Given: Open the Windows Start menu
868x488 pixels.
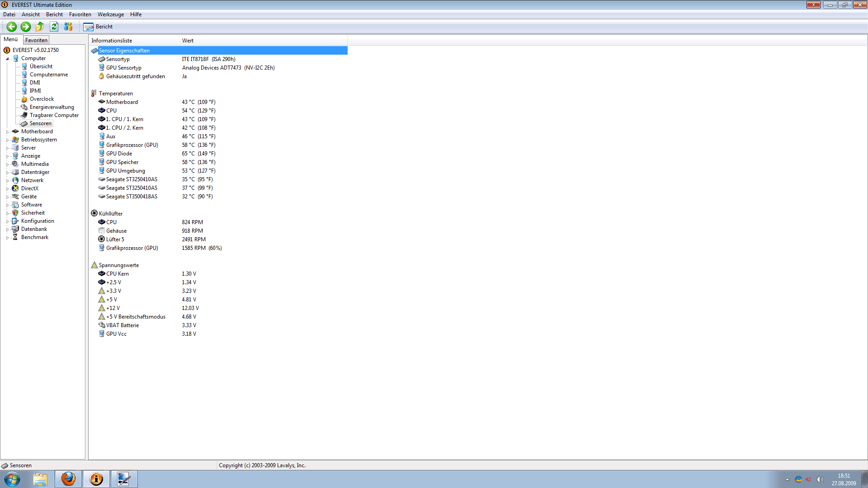Looking at the screenshot, I should click(12, 479).
